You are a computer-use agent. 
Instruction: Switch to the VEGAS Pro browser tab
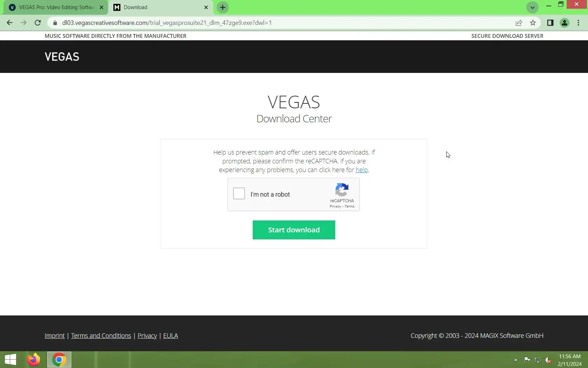click(x=56, y=7)
